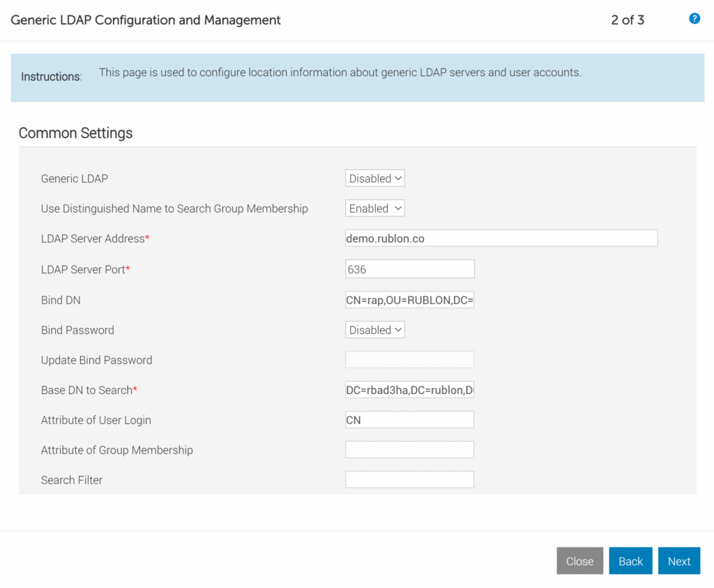Disable Use Distinguished Name searching
The width and height of the screenshot is (714, 588).
374,208
